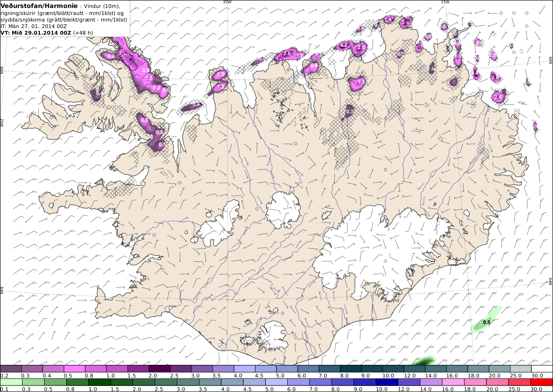Pick the rain legend swatch for 20.0–25.0
Viewport: 553px width, 392px height.
tap(497, 382)
